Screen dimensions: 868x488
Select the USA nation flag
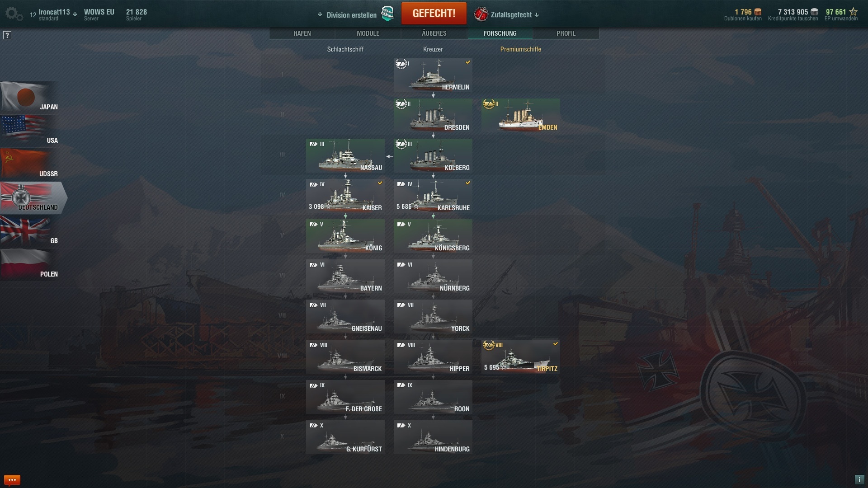click(30, 131)
